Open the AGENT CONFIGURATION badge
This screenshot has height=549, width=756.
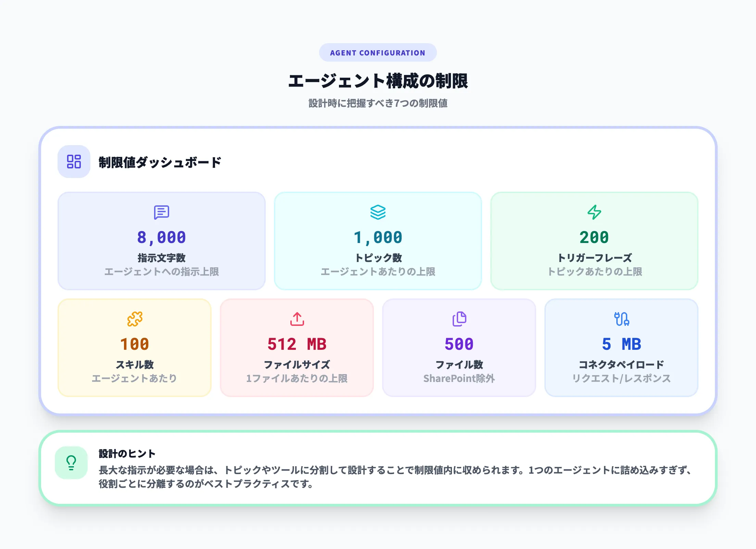[x=378, y=52]
